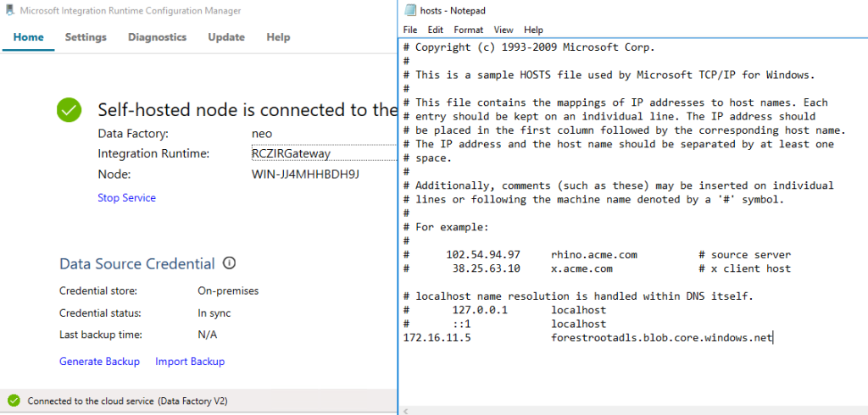
Task: Click the 'On-premises' credential store value
Action: tap(228, 290)
